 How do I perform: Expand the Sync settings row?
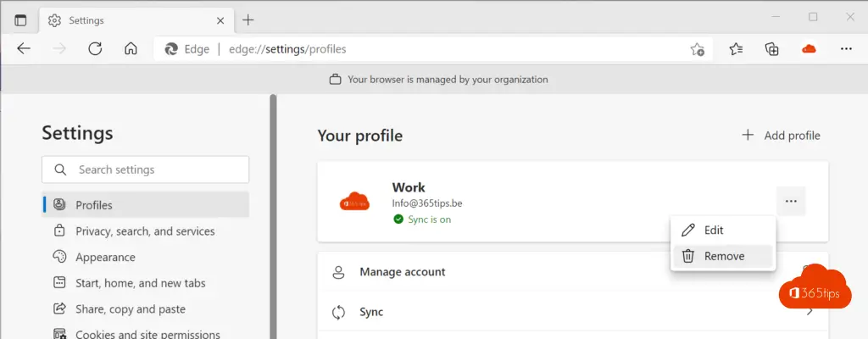coord(573,312)
